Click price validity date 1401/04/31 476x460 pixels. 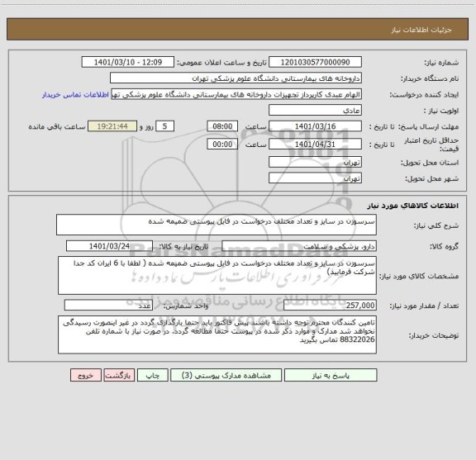coord(315,145)
